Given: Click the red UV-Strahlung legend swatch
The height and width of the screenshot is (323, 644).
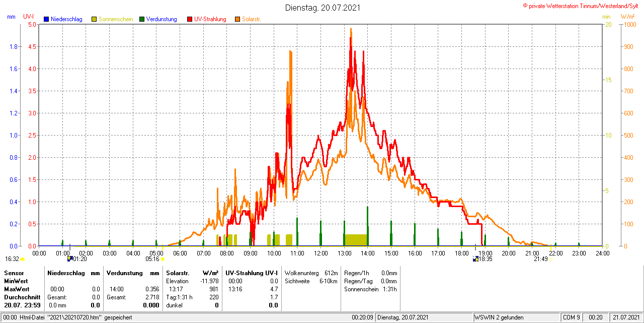Looking at the screenshot, I should pyautogui.click(x=190, y=19).
